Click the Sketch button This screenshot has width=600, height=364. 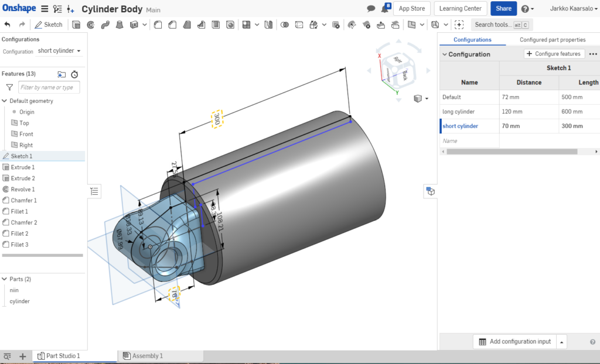(49, 25)
